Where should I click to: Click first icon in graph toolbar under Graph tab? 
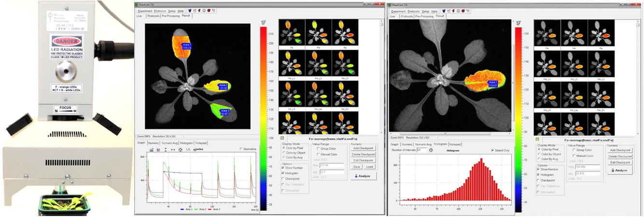[152, 150]
